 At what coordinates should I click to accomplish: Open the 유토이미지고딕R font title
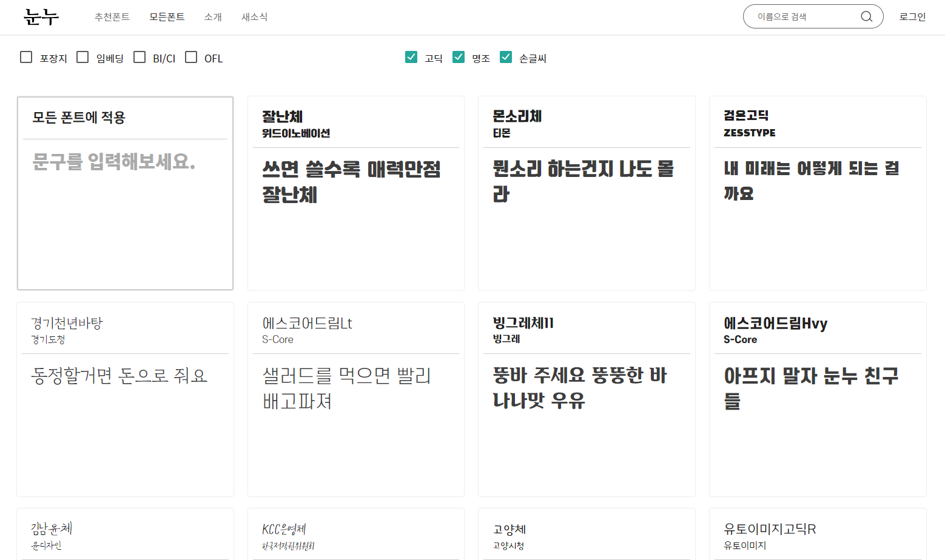(770, 529)
